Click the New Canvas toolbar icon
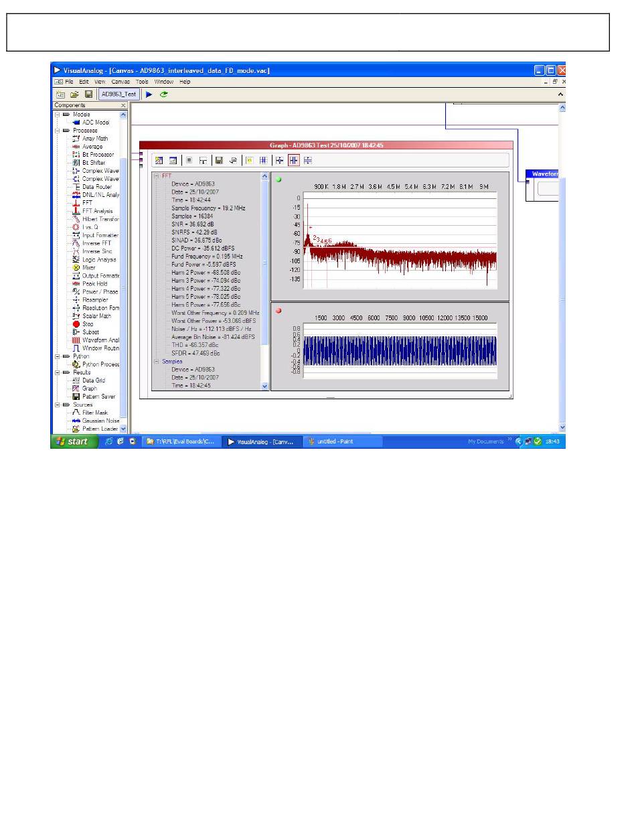 click(x=61, y=94)
